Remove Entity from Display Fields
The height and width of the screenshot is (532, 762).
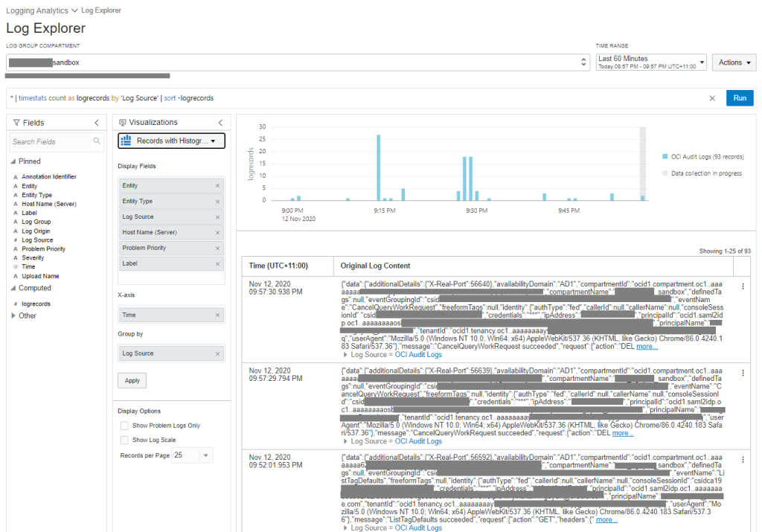pos(217,186)
